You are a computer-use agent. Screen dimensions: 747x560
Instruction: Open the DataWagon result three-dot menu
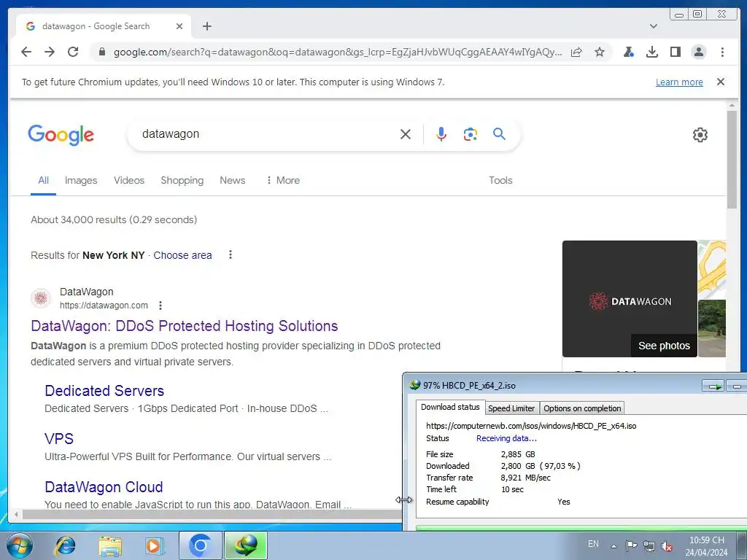point(160,306)
